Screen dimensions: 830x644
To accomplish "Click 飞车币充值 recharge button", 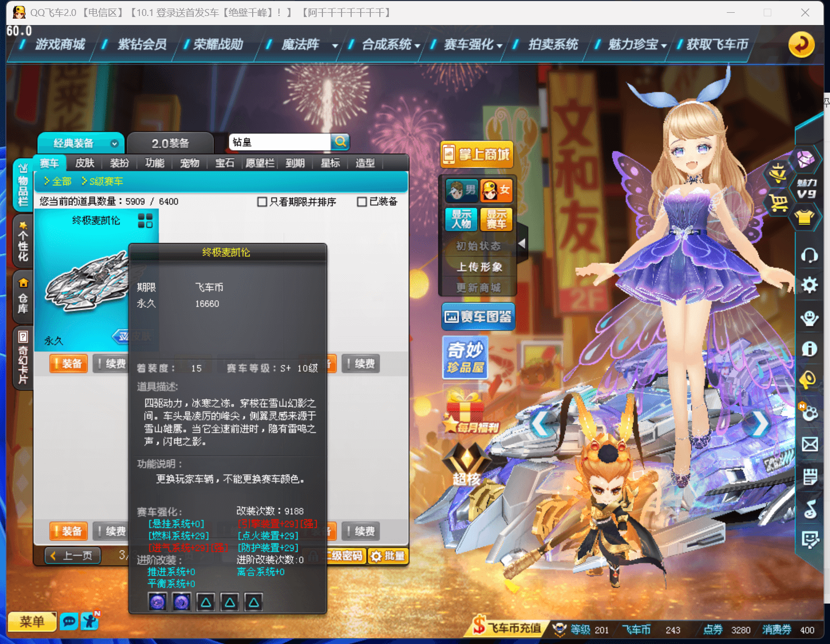I will 508,628.
